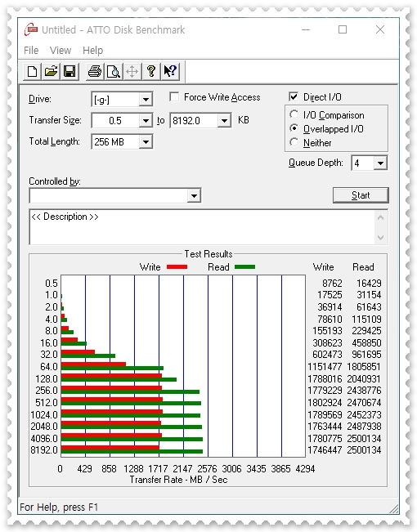Click the ATTO app icon in the title bar

click(x=31, y=30)
